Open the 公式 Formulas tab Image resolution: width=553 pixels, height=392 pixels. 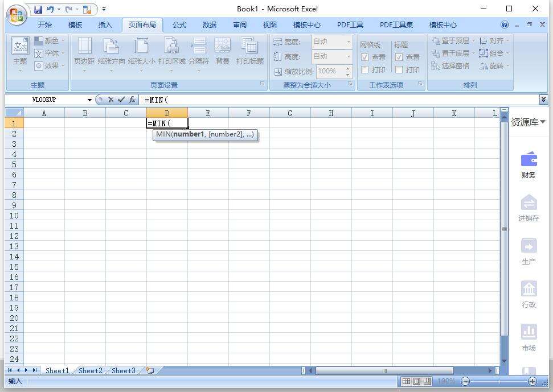coord(179,24)
